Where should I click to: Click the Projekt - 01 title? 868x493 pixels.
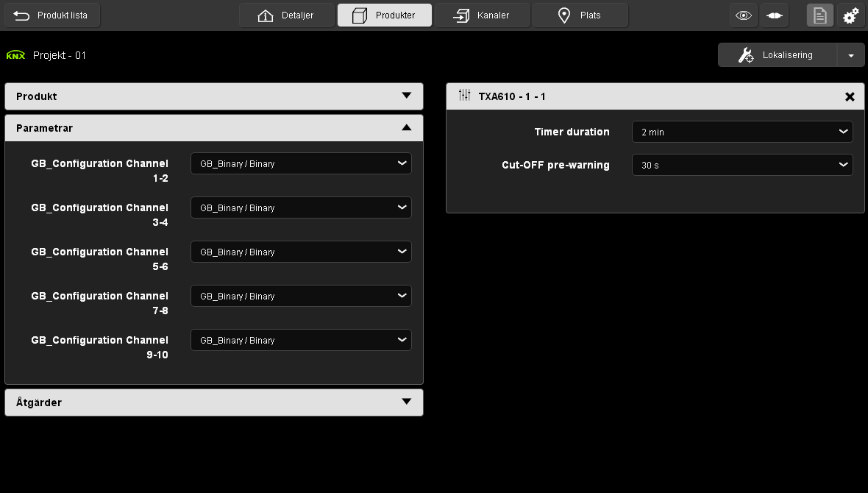(x=60, y=55)
